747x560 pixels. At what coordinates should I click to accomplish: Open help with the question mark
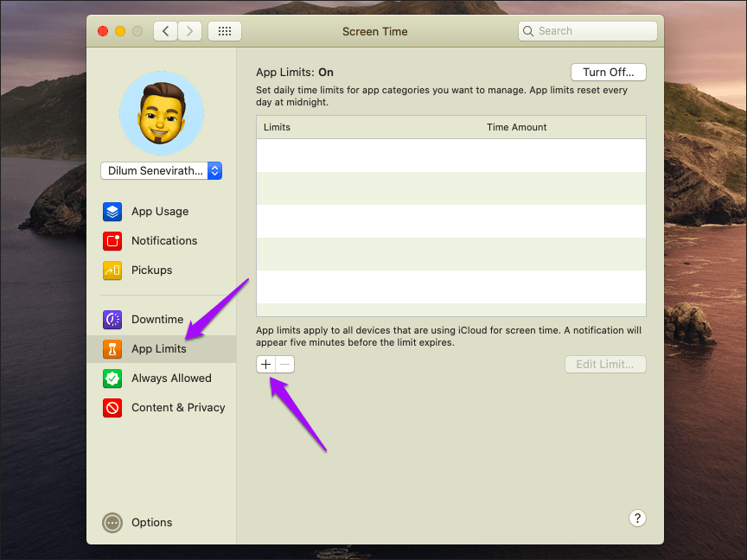637,519
